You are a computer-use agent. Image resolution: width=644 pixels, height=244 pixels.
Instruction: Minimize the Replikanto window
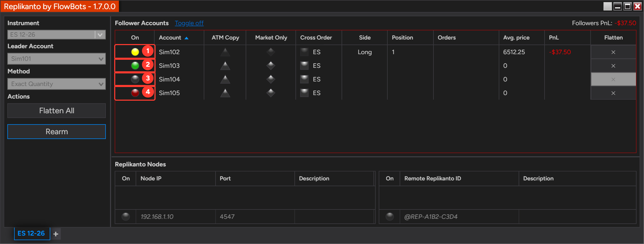617,6
